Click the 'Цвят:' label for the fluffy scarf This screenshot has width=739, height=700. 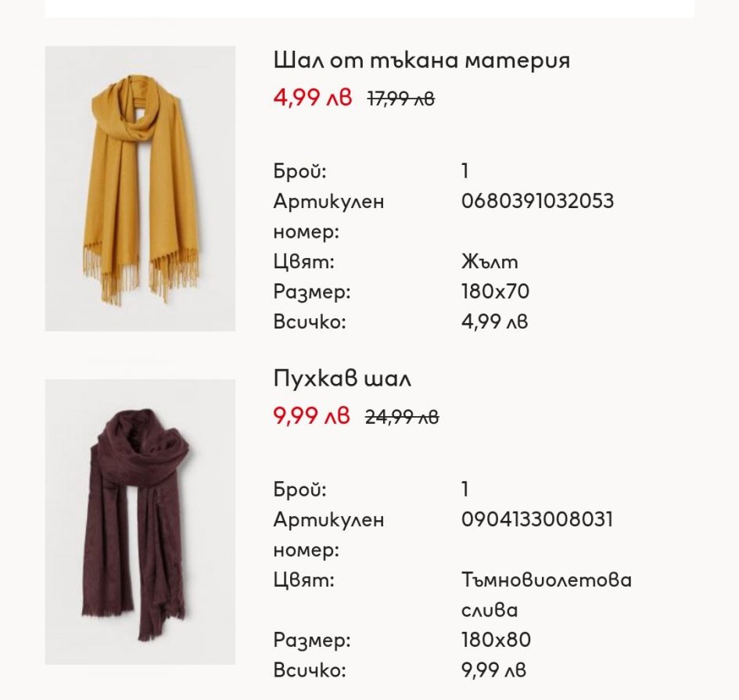click(x=304, y=580)
